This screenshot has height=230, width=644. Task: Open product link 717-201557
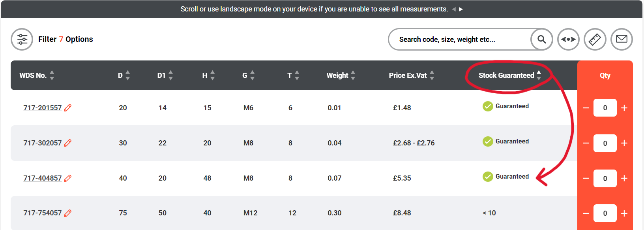click(x=43, y=107)
